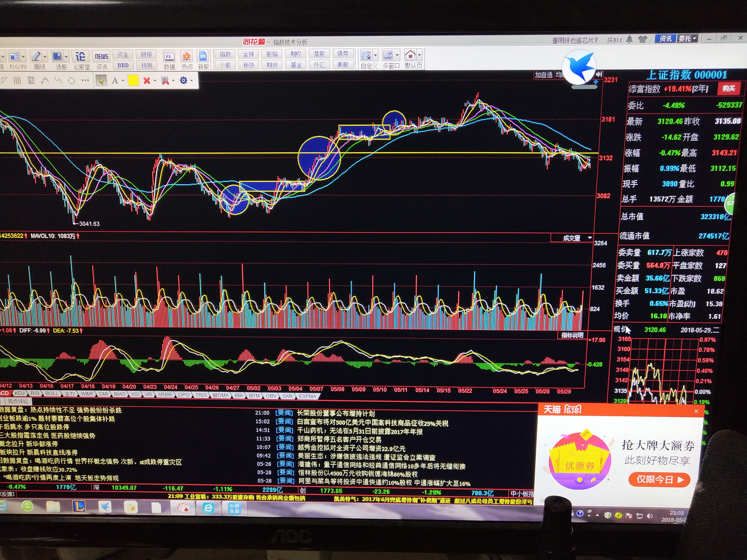
Task: Click the red X delete-drawing icon
Action: pyautogui.click(x=147, y=81)
